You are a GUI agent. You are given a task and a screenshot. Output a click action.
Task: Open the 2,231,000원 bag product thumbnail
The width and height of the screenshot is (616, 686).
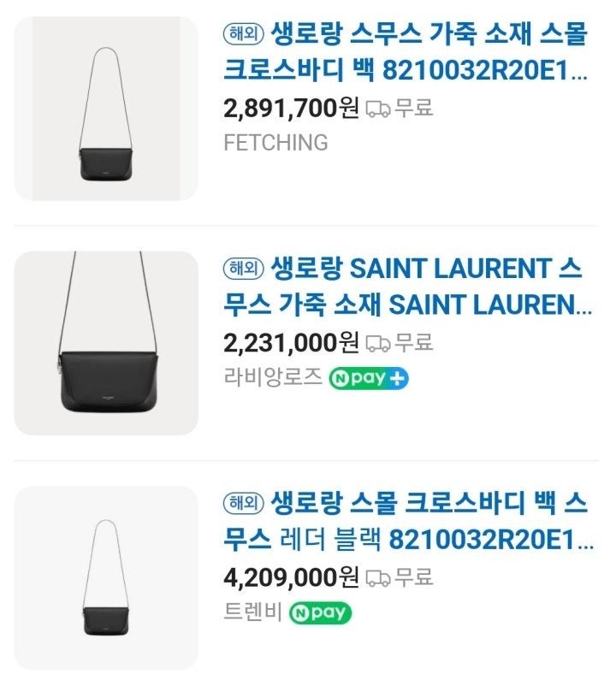(x=106, y=343)
